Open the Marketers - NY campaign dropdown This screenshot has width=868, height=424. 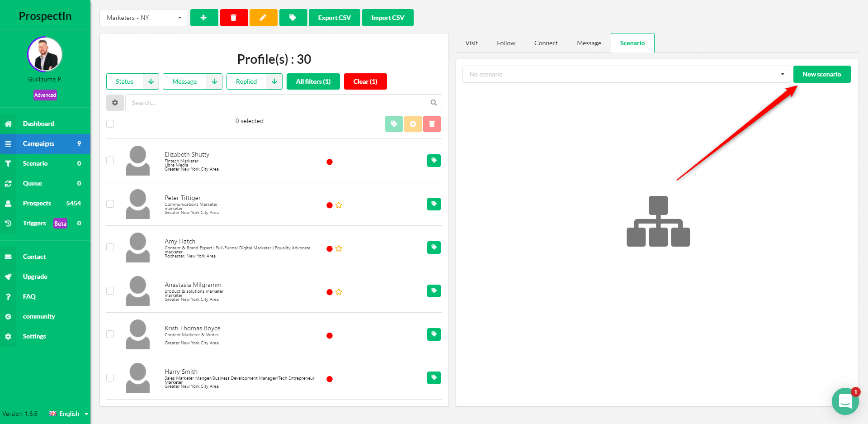[x=144, y=18]
